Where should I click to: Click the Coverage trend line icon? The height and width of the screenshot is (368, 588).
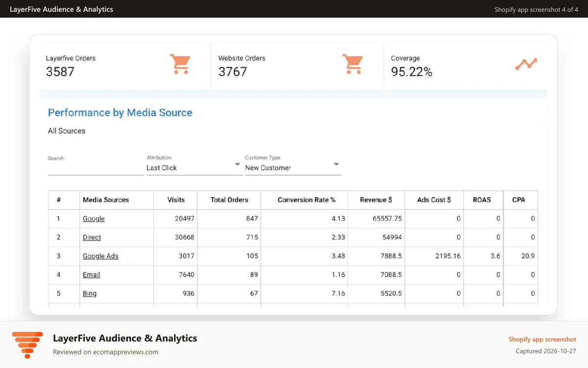(526, 64)
